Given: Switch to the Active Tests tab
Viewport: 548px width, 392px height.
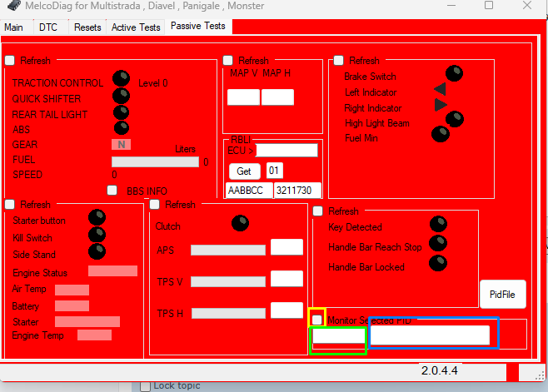Looking at the screenshot, I should click(x=136, y=27).
